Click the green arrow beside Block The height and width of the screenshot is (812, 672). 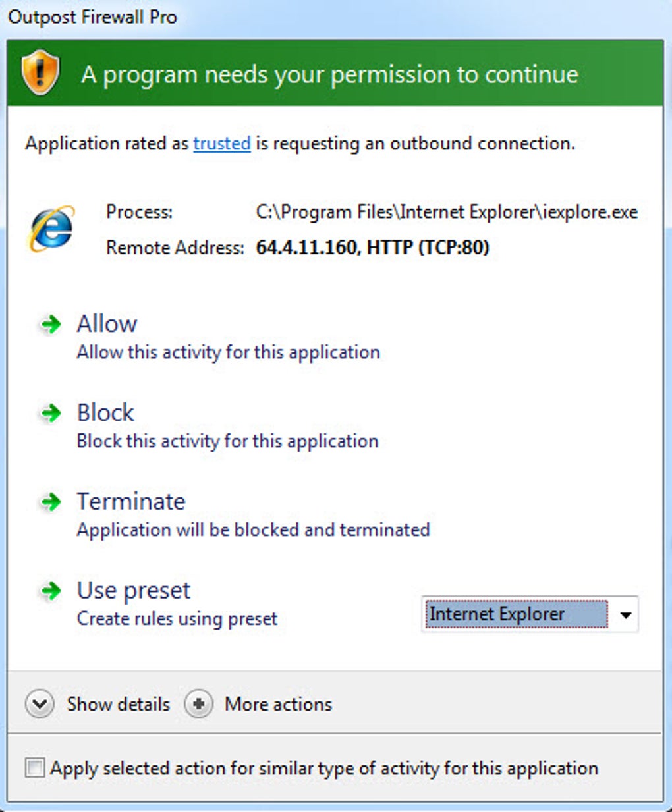pyautogui.click(x=51, y=413)
